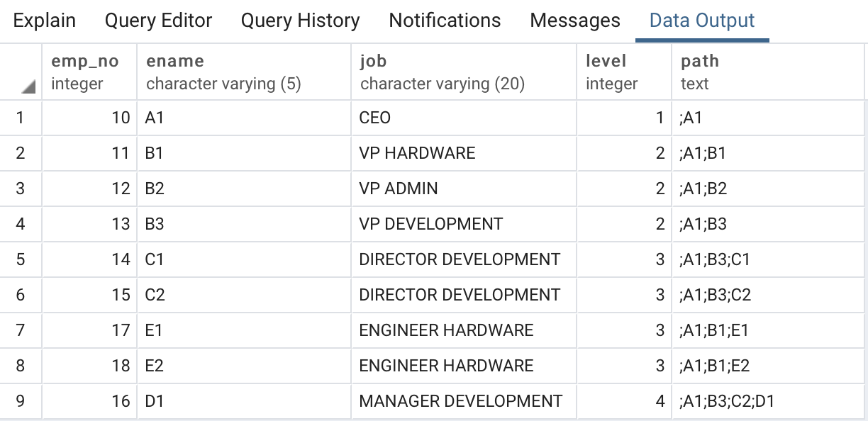Viewport: 868px width, 421px height.
Task: Click the path column header
Action: [769, 72]
